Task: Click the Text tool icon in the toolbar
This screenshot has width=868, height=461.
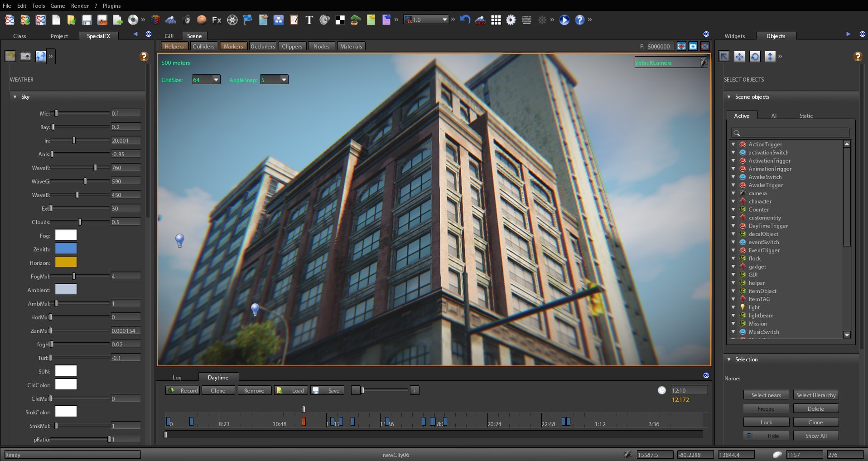Action: coord(310,20)
